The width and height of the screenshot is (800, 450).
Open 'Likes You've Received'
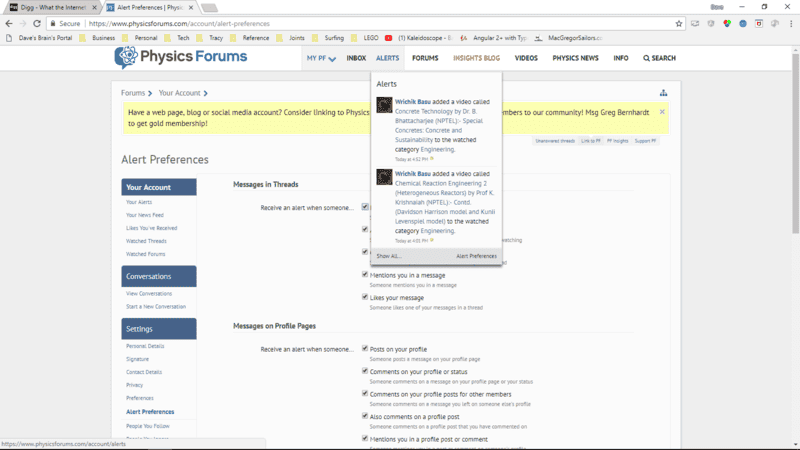coord(152,228)
